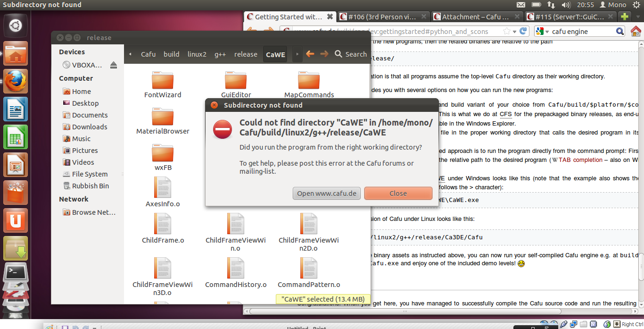Click Search in the file manager toolbar

(x=351, y=54)
